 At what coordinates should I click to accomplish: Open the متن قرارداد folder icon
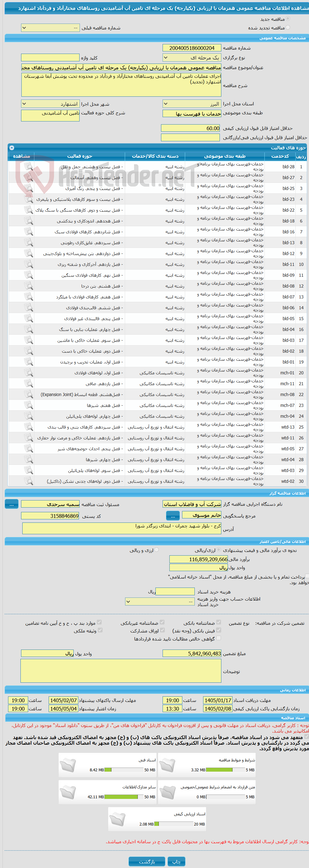tap(167, 792)
